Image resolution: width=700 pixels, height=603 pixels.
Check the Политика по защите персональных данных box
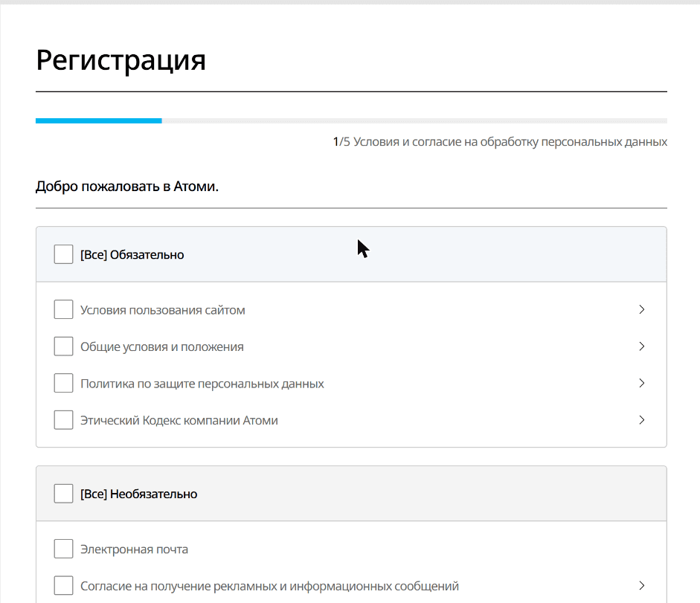tap(63, 383)
